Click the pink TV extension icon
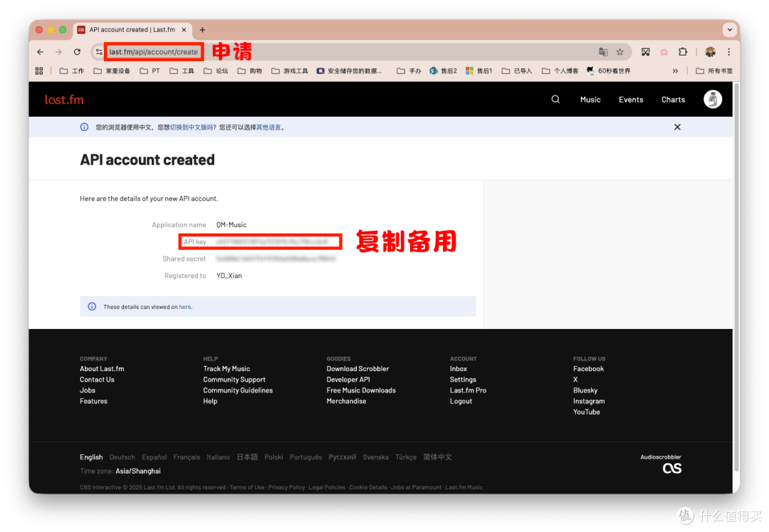The width and height of the screenshot is (769, 532). pyautogui.click(x=664, y=51)
